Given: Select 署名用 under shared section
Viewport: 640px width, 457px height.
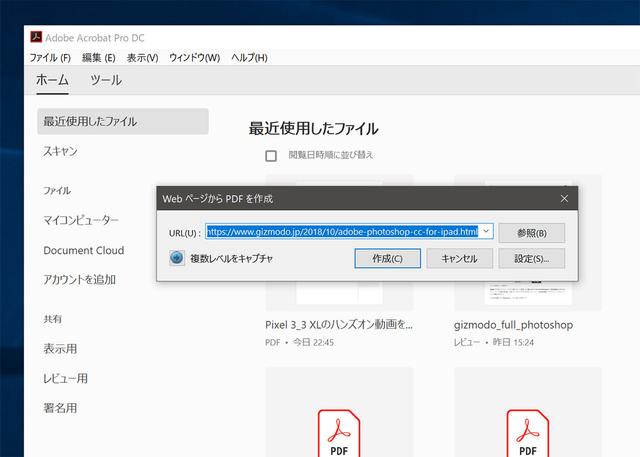Looking at the screenshot, I should coord(60,408).
